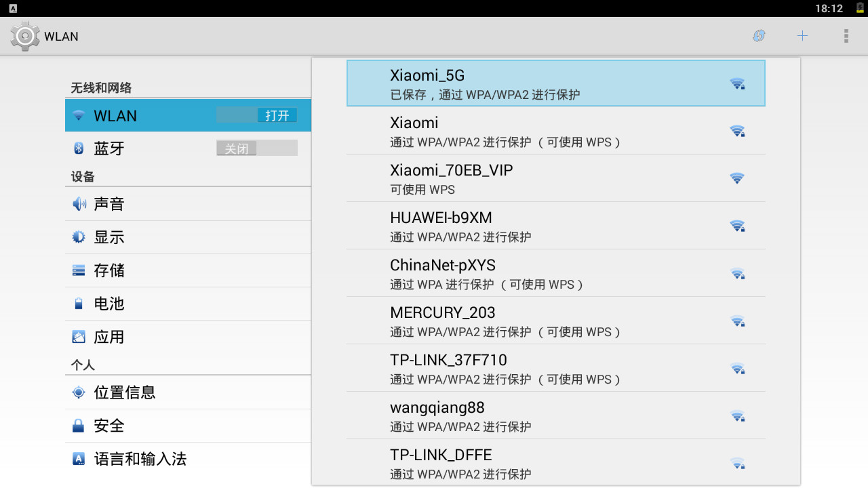Click the keyboard indicator icon in status bar
868x488 pixels.
click(13, 8)
